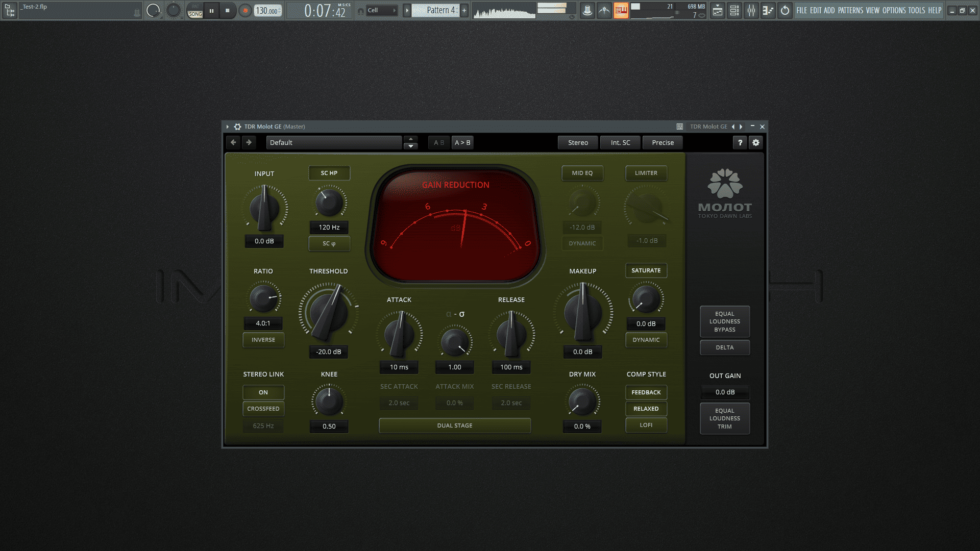Open the plugin settings gear in title bar
Image resolution: width=980 pixels, height=551 pixels.
pos(237,127)
